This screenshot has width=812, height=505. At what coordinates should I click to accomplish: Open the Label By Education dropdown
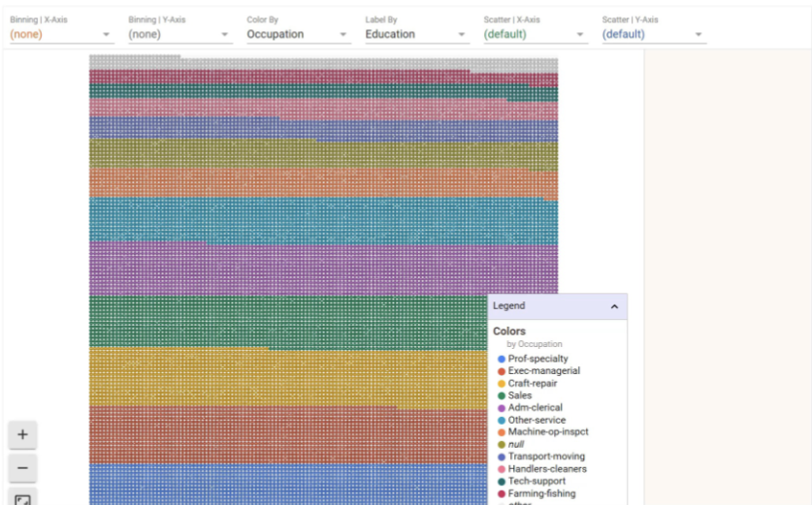417,34
